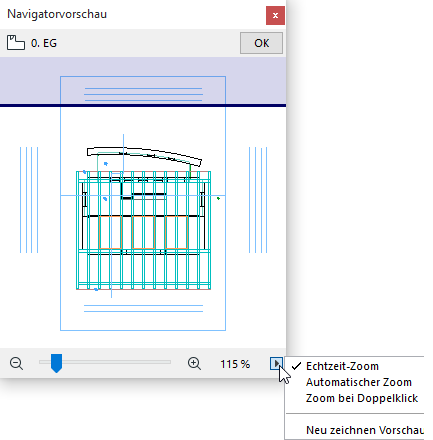Collapse the zoom options flyout arrow
433x440 pixels.
(276, 363)
